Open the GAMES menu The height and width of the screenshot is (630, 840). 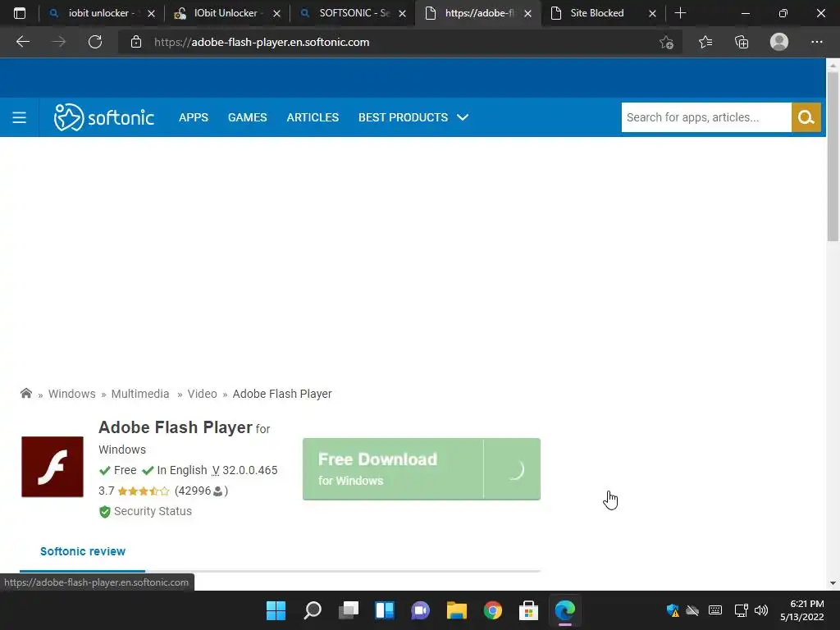[248, 117]
